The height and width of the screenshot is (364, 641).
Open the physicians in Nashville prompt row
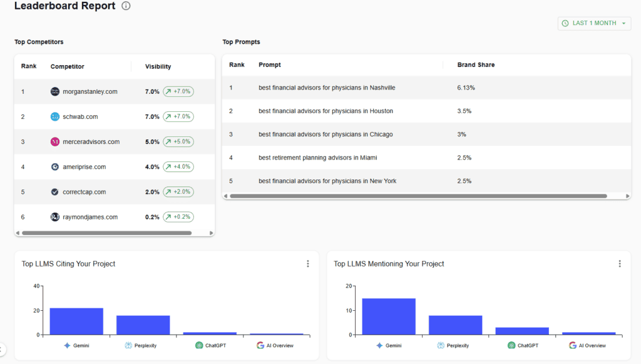[426, 88]
